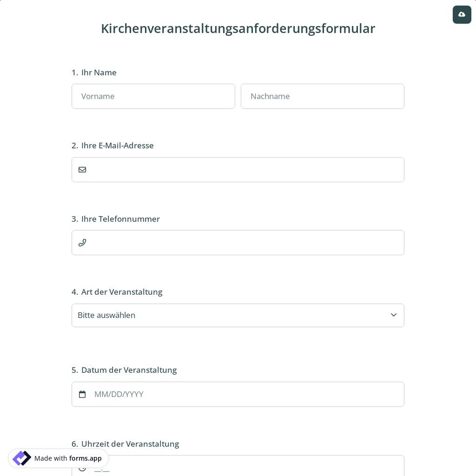
Task: Click the MM/DD/YYYY date input
Action: pyautogui.click(x=238, y=394)
